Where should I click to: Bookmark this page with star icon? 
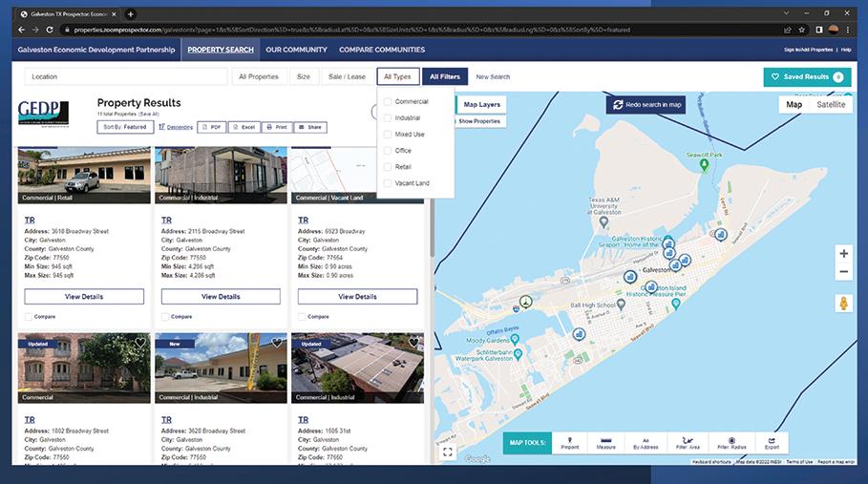click(x=801, y=30)
